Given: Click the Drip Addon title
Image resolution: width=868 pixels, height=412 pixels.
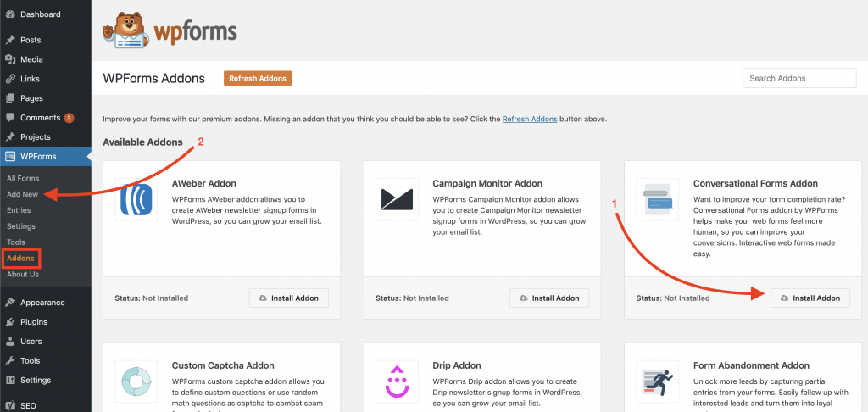Looking at the screenshot, I should click(457, 365).
